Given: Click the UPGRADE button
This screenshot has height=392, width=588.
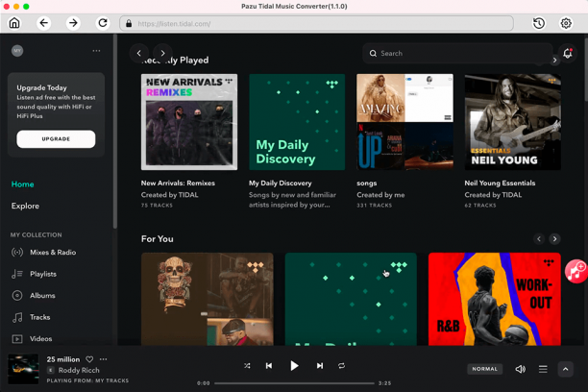Looking at the screenshot, I should point(56,138).
